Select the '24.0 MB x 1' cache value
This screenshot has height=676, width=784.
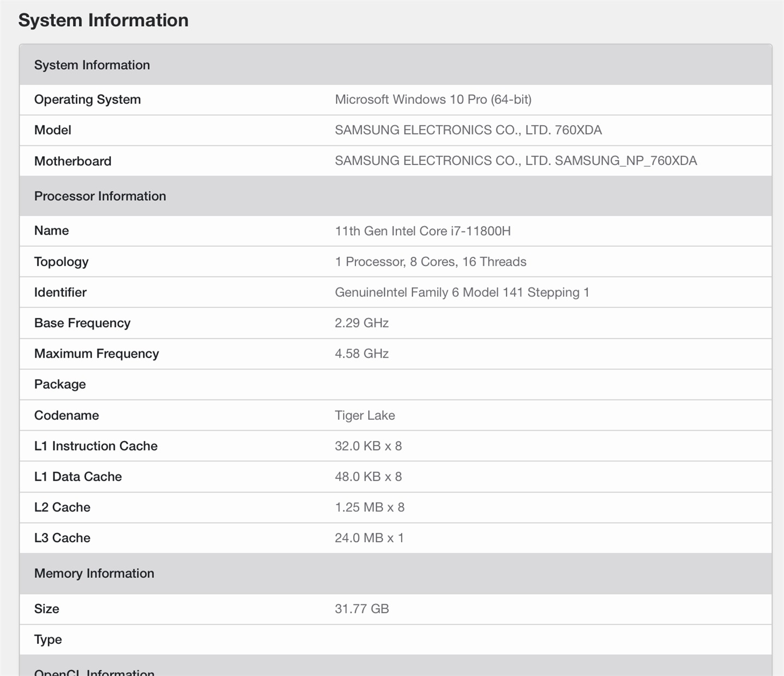click(370, 538)
